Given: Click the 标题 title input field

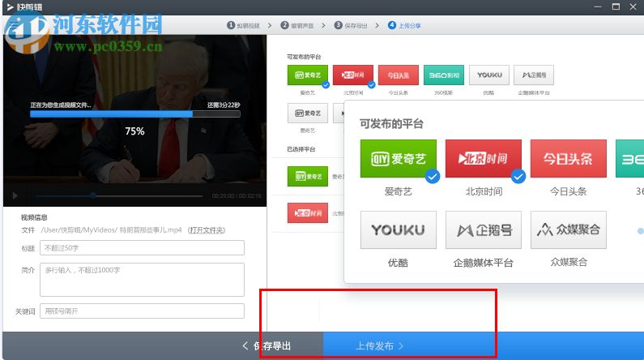Looking at the screenshot, I should [142, 248].
